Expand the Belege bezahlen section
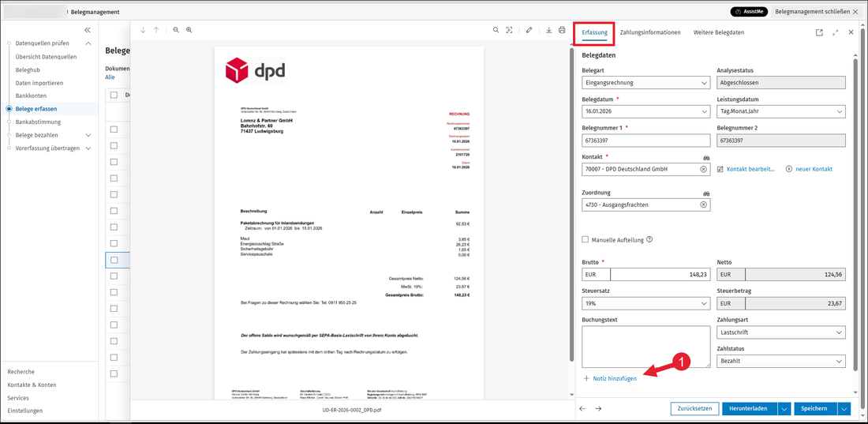Screen dimensions: 868x424 (x=88, y=135)
